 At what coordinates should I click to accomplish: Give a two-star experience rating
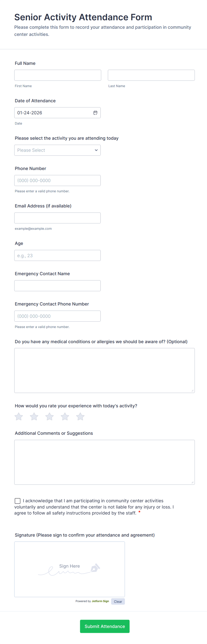[x=34, y=416]
